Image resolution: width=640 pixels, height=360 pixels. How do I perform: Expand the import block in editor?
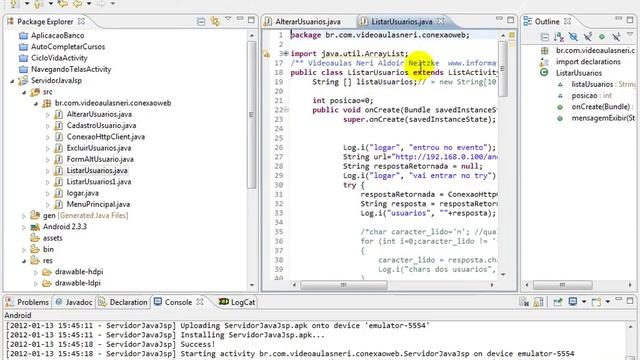pyautogui.click(x=286, y=53)
